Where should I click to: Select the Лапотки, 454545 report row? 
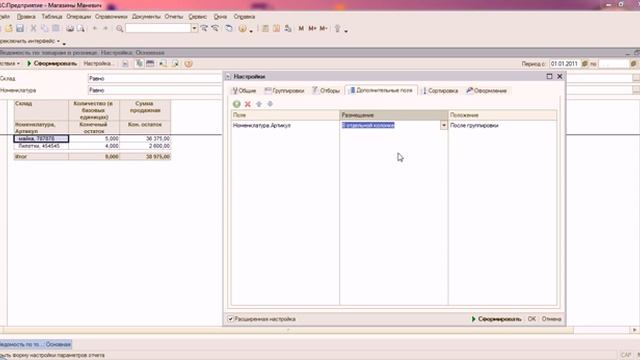pyautogui.click(x=41, y=146)
